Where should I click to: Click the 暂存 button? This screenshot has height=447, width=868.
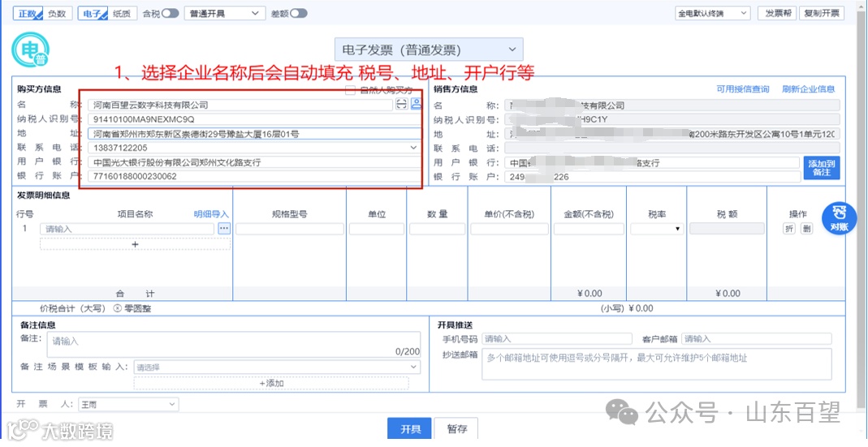(x=456, y=429)
